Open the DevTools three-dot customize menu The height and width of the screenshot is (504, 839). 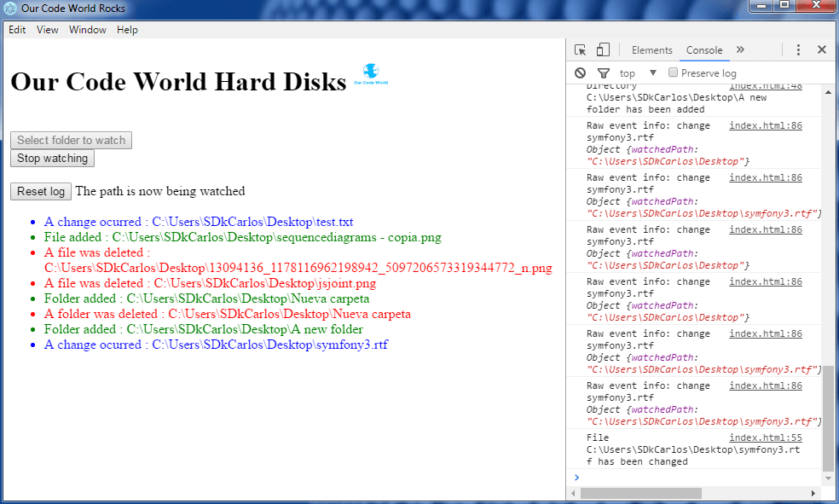[798, 50]
